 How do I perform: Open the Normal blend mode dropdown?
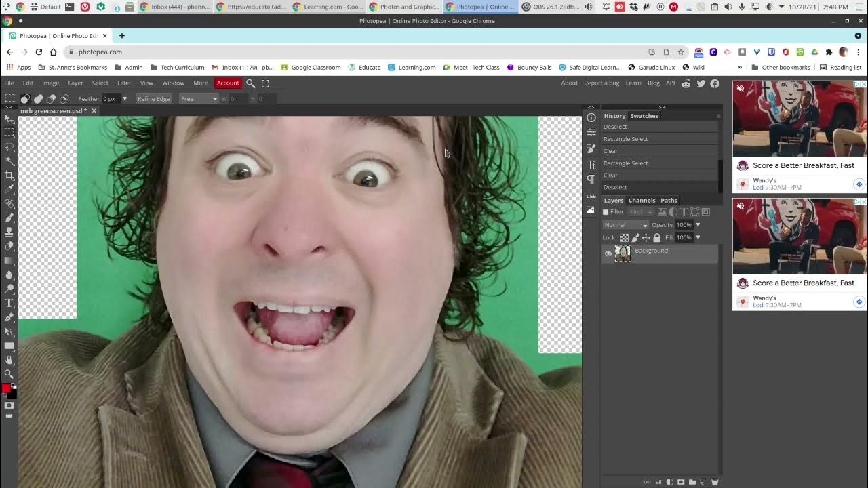625,225
